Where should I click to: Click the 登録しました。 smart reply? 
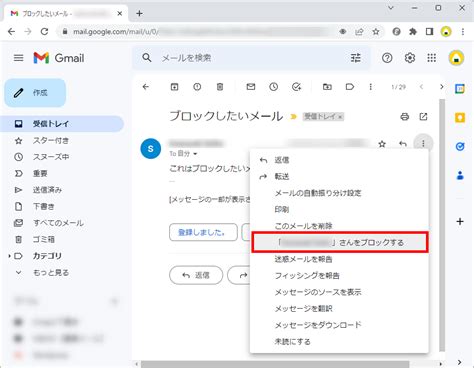point(203,232)
